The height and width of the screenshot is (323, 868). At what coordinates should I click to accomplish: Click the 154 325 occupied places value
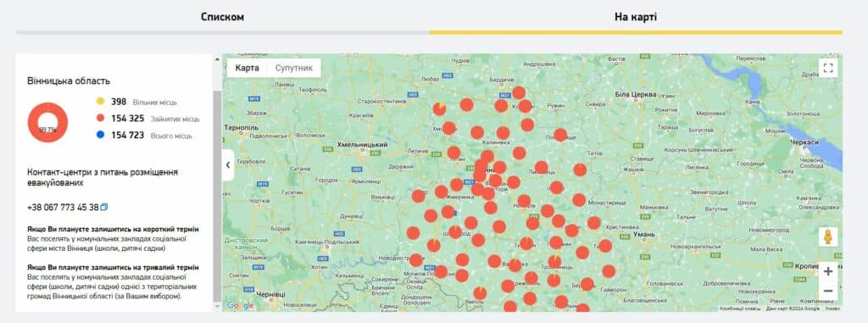127,119
